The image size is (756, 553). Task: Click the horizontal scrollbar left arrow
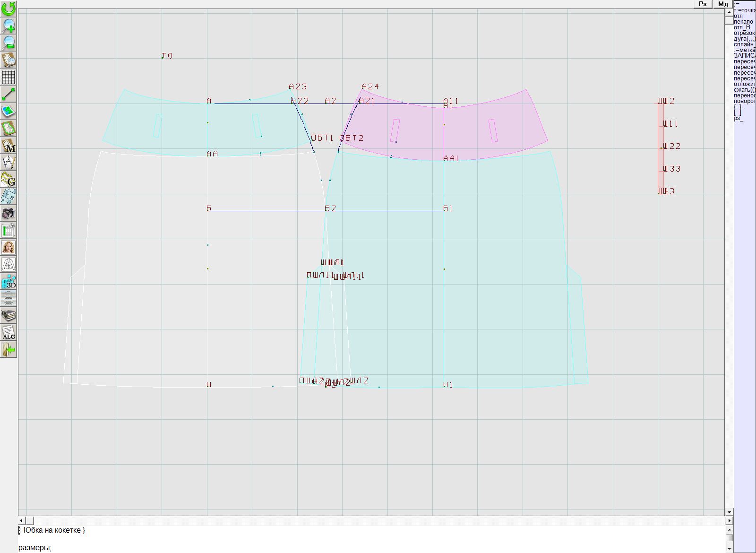[x=21, y=520]
